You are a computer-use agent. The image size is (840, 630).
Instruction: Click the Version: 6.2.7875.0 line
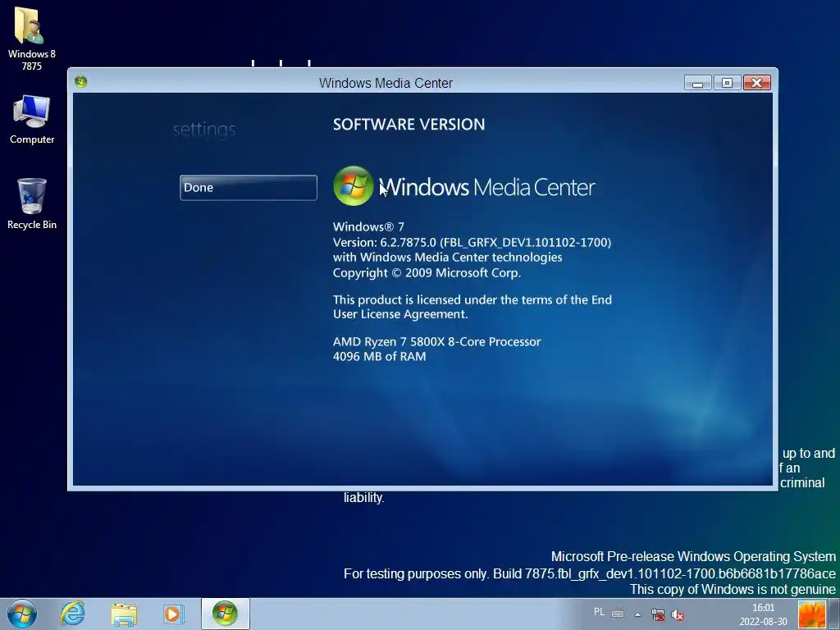coord(472,242)
